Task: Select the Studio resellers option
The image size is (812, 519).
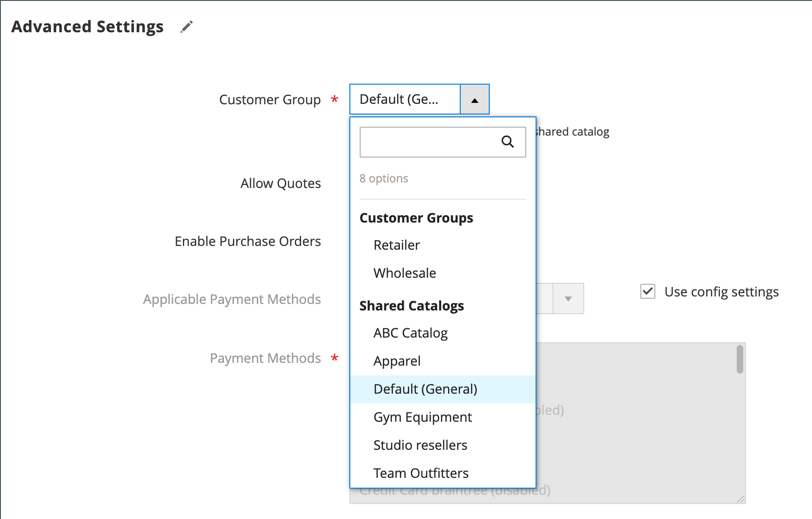Action: point(420,445)
